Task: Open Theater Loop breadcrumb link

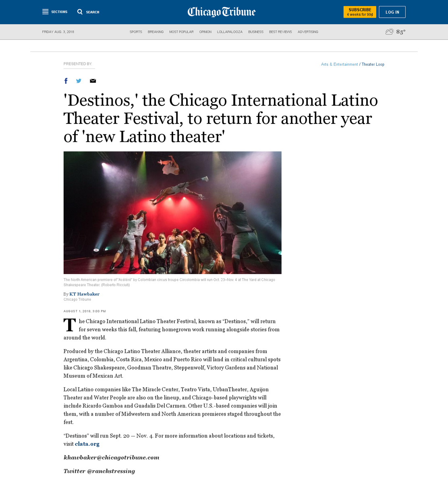Action: pyautogui.click(x=373, y=64)
